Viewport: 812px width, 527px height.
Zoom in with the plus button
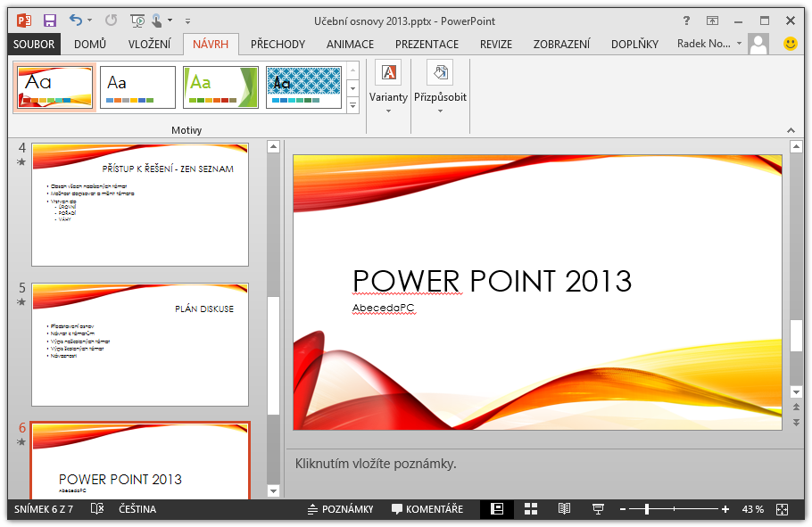tap(725, 509)
